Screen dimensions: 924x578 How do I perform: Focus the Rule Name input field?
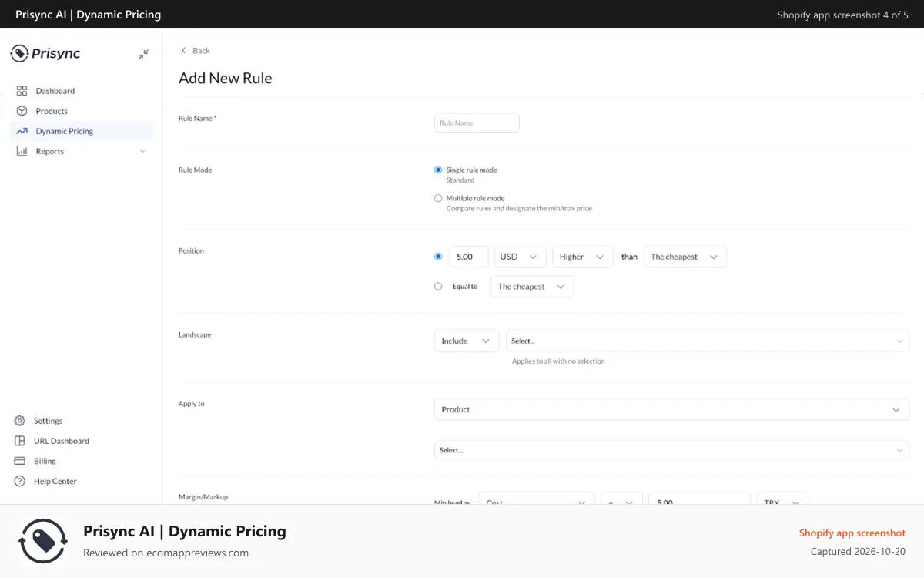point(477,123)
